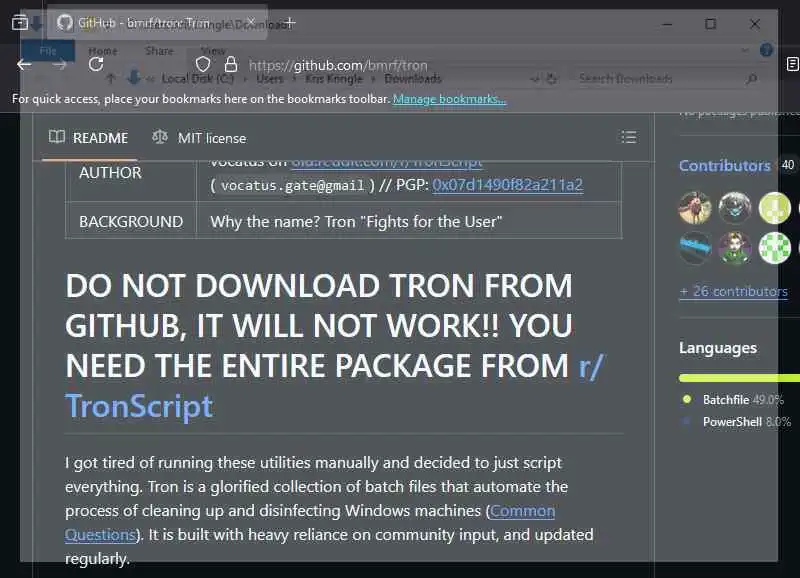
Task: Collapse the File Explorer ribbon chevron
Action: [x=745, y=50]
